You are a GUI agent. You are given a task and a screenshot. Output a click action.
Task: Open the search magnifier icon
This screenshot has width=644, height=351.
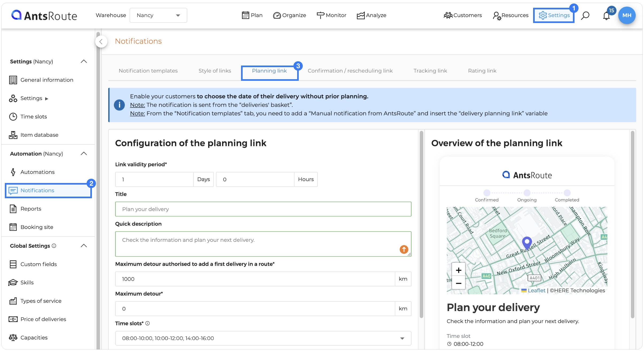585,16
